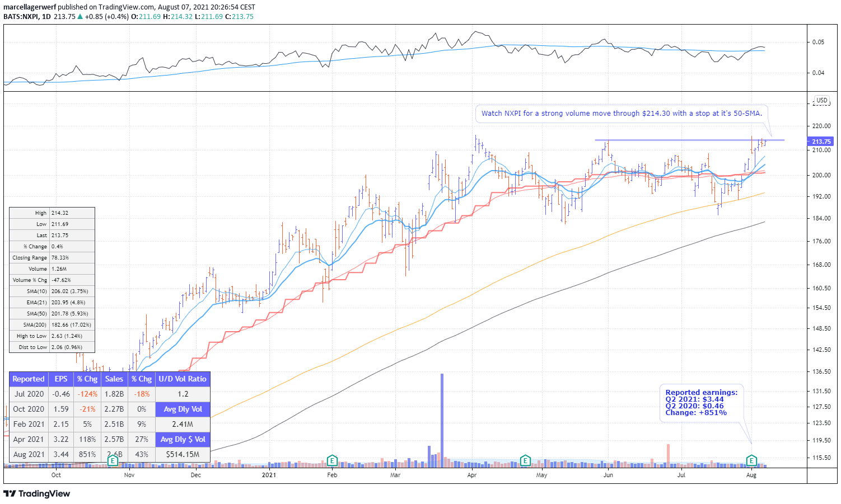841x504 pixels.
Task: Click the SMA(10) 206.02 row
Action: coord(52,291)
